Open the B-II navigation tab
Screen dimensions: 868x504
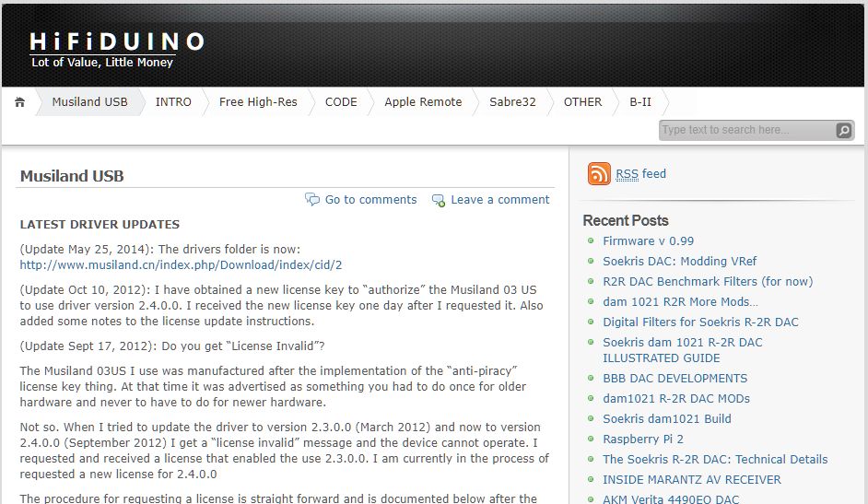[x=640, y=102]
